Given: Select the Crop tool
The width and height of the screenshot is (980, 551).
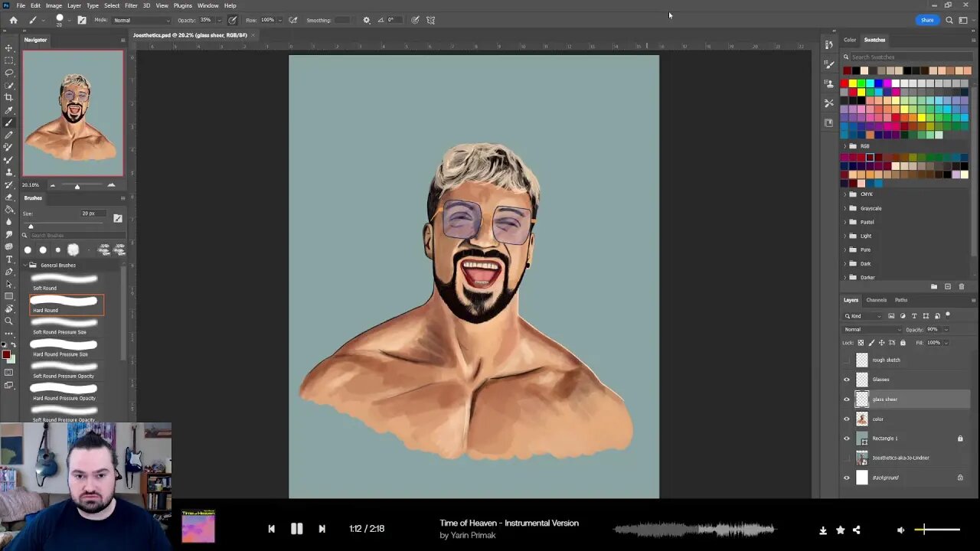Looking at the screenshot, I should 9,97.
